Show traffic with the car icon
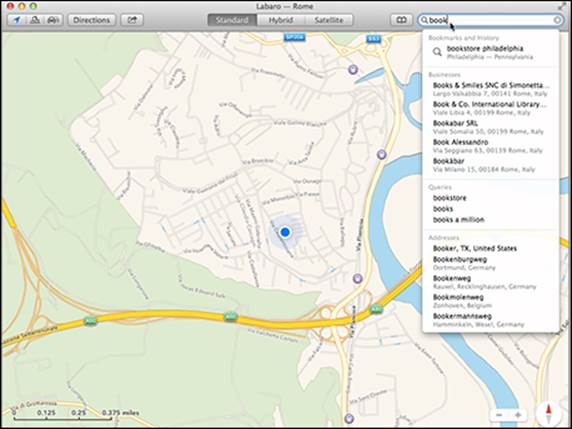Screen dimensions: 572x429 [x=54, y=20]
